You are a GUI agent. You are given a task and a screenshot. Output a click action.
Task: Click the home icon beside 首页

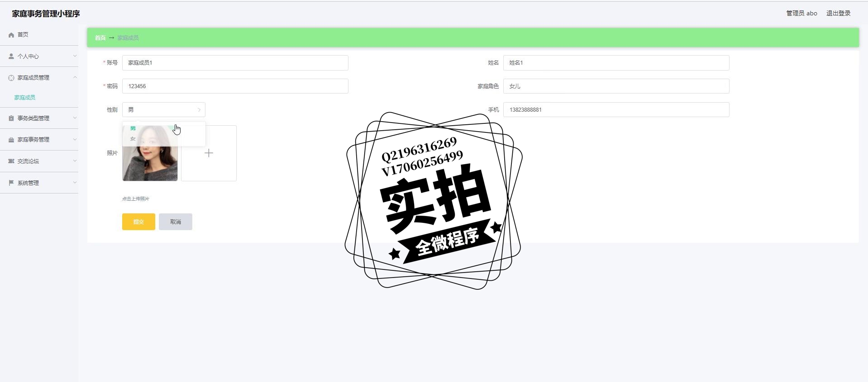click(11, 35)
